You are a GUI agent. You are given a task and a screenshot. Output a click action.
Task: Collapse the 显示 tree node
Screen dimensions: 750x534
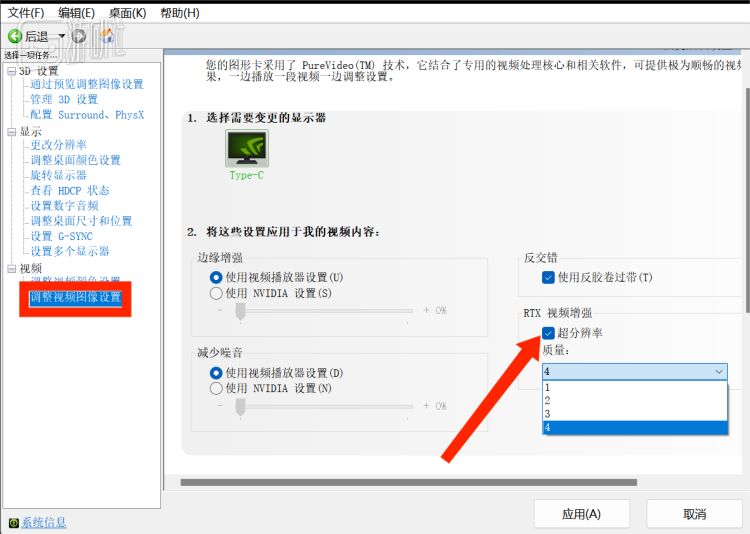pos(11,132)
